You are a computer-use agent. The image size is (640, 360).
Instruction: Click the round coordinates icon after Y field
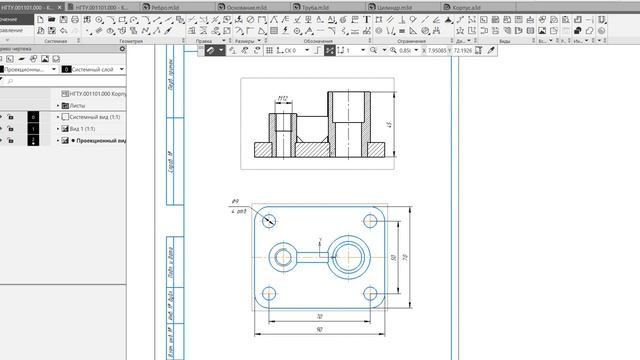click(x=479, y=50)
